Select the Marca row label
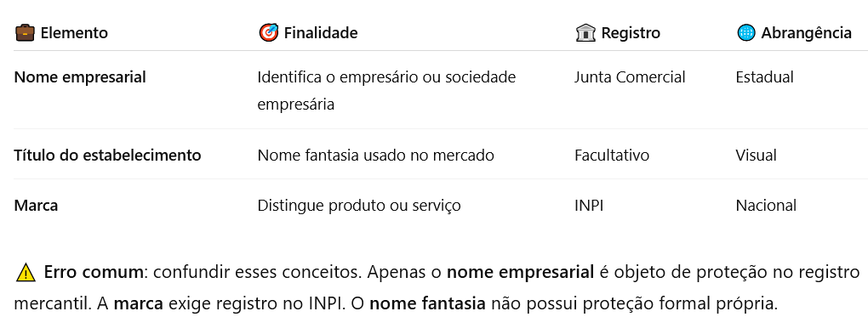This screenshot has height=334, width=868. point(36,206)
